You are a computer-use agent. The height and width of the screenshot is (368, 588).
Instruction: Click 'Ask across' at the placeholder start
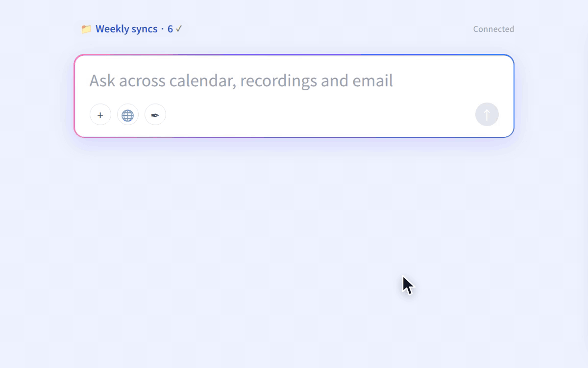click(x=127, y=80)
